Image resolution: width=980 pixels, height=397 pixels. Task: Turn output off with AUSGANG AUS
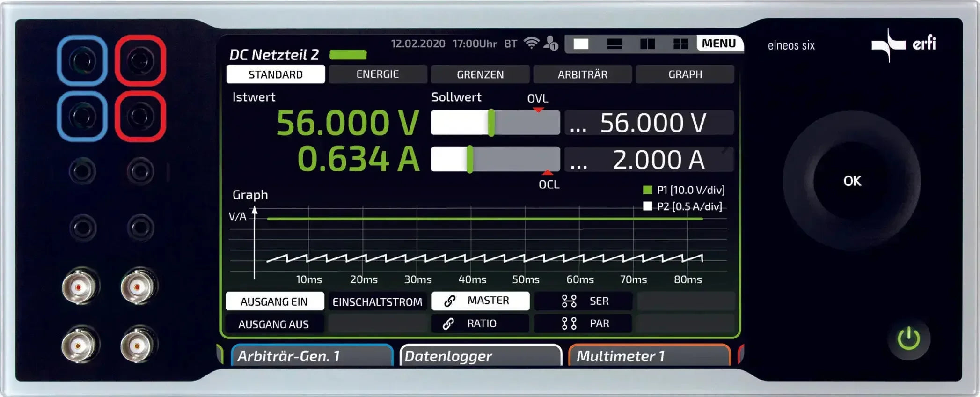coord(274,324)
